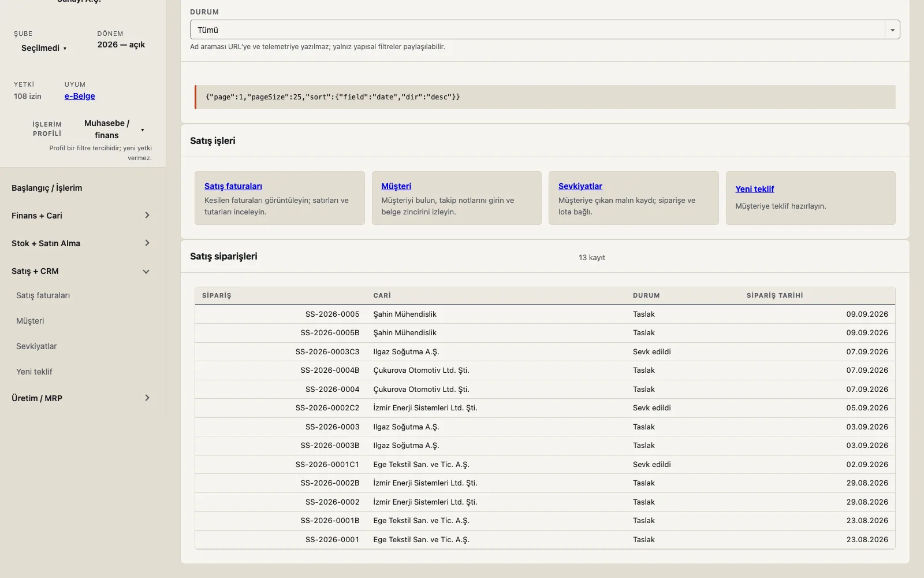924x578 pixels.
Task: Open Sevkiyatlar in the sidebar
Action: (x=36, y=346)
